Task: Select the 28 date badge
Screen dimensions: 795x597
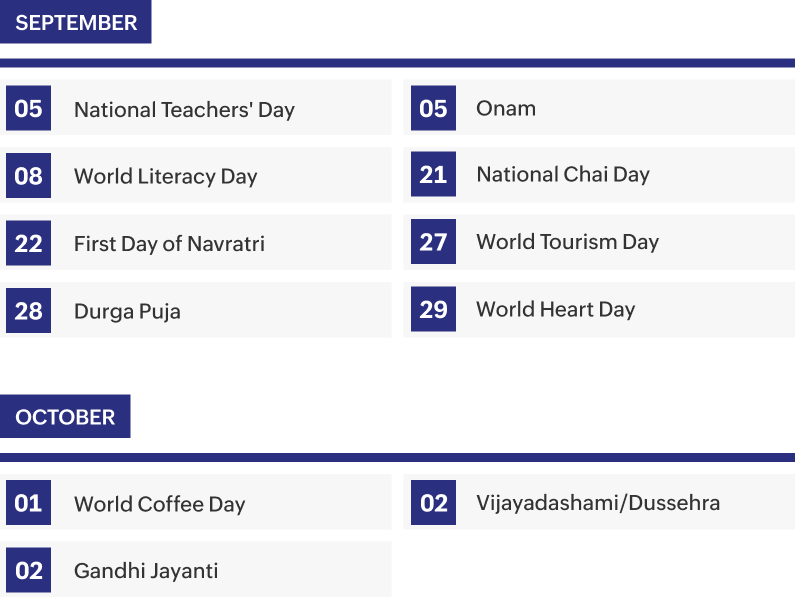Action: 29,310
